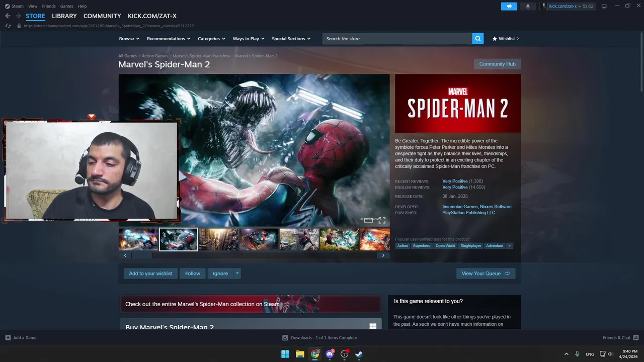Expand the Recommendations dropdown
This screenshot has width=644, height=362.
[169, 39]
